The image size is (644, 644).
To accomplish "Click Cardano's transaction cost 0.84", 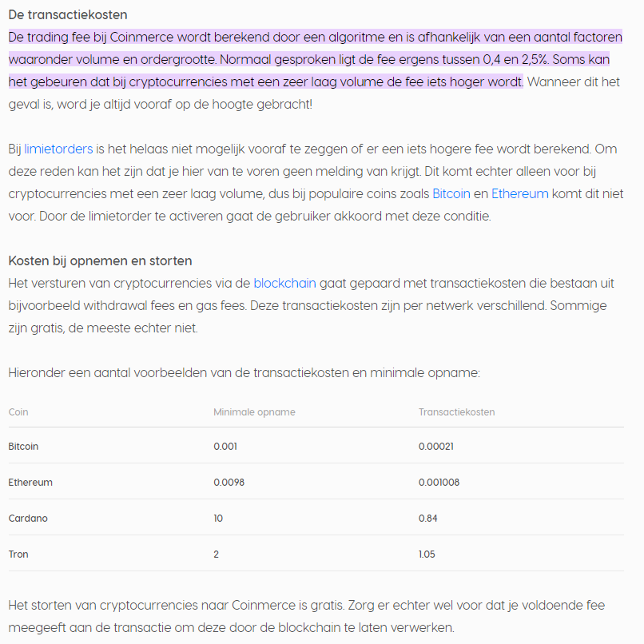I will click(x=427, y=519).
